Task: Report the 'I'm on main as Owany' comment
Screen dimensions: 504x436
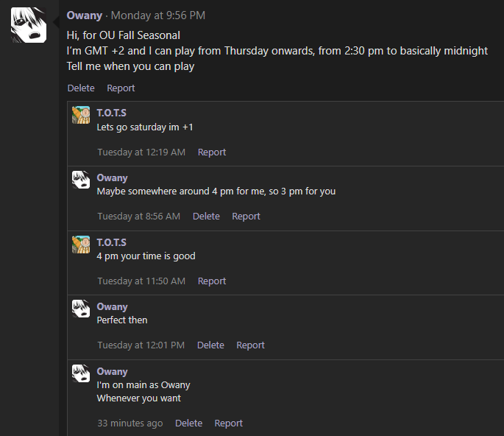Action: [229, 423]
